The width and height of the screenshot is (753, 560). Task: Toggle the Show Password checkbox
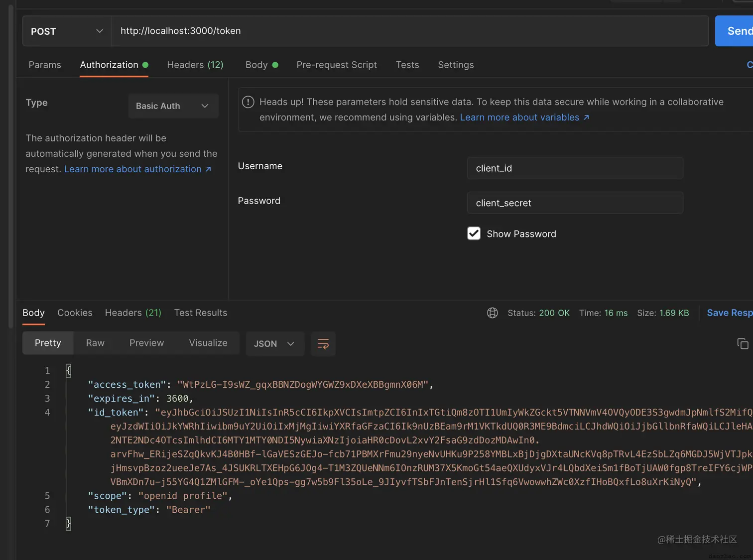tap(474, 233)
